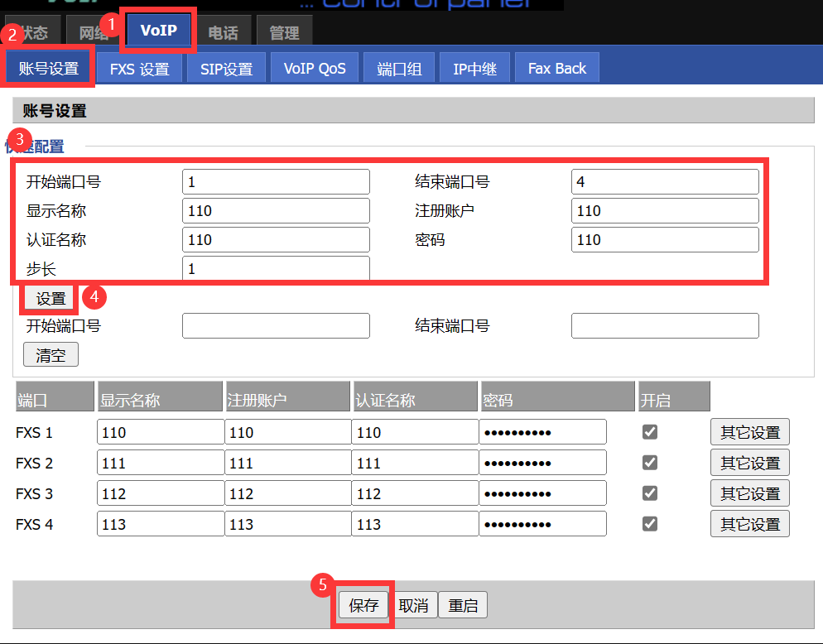Switch to VoIP QoS sub-tab
The height and width of the screenshot is (644, 823).
coord(315,69)
